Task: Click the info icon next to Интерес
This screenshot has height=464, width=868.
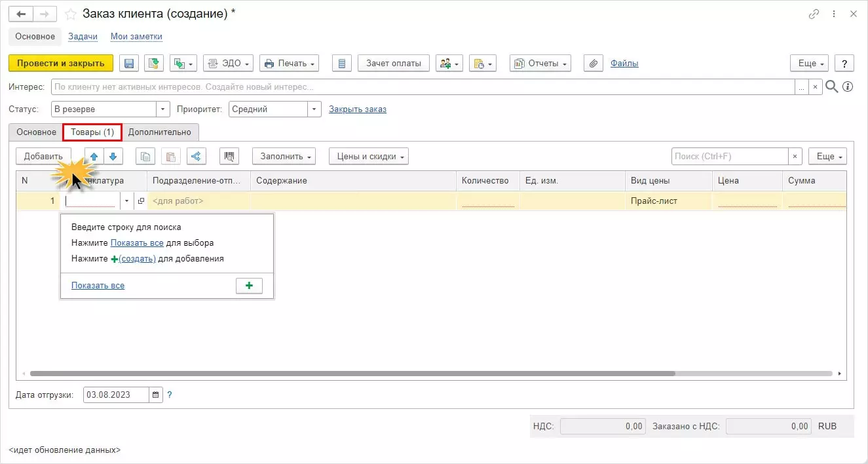Action: coord(848,87)
